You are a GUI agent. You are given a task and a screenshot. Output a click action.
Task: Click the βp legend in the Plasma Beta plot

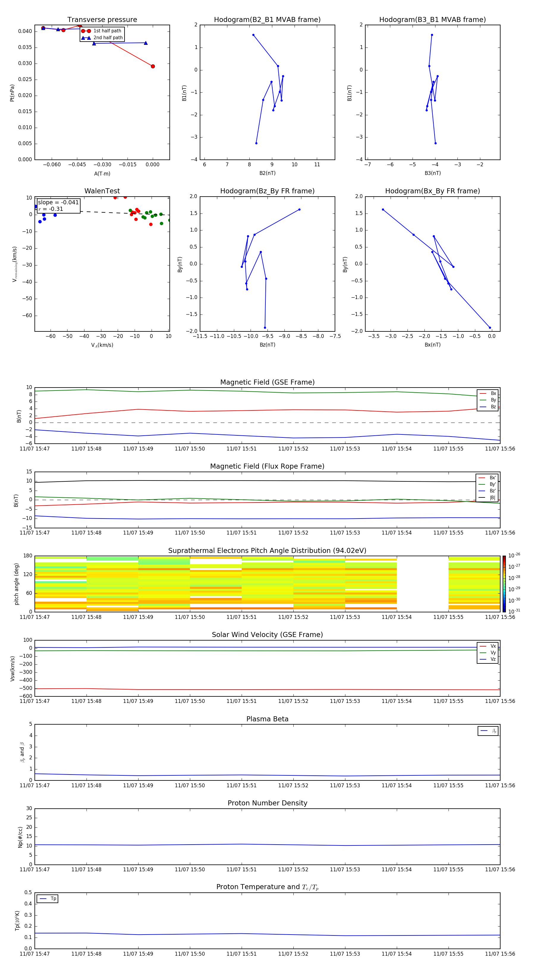tap(488, 731)
